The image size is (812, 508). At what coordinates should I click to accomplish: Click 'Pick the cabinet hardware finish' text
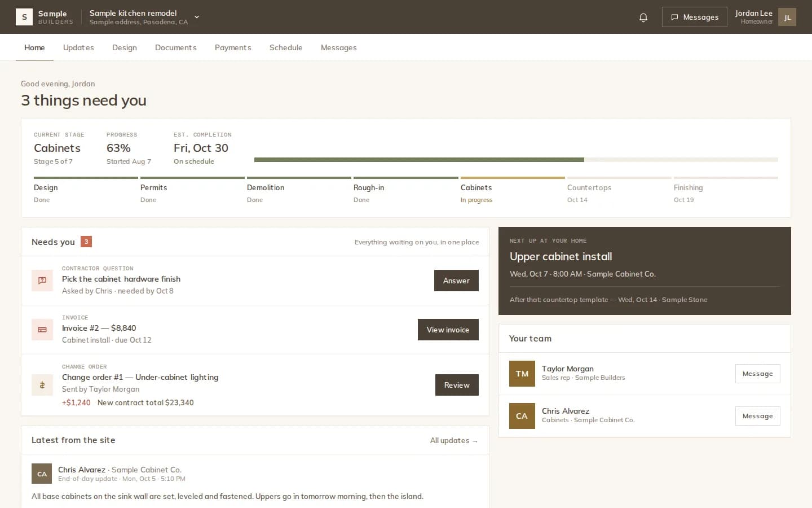pos(121,279)
